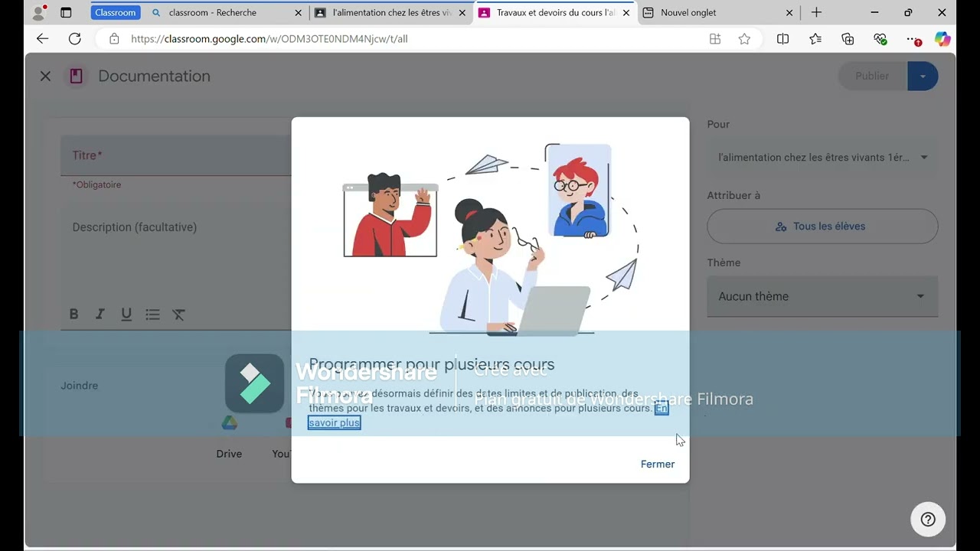Viewport: 980px width, 551px height.
Task: Add this page to favorites star
Action: tap(744, 39)
